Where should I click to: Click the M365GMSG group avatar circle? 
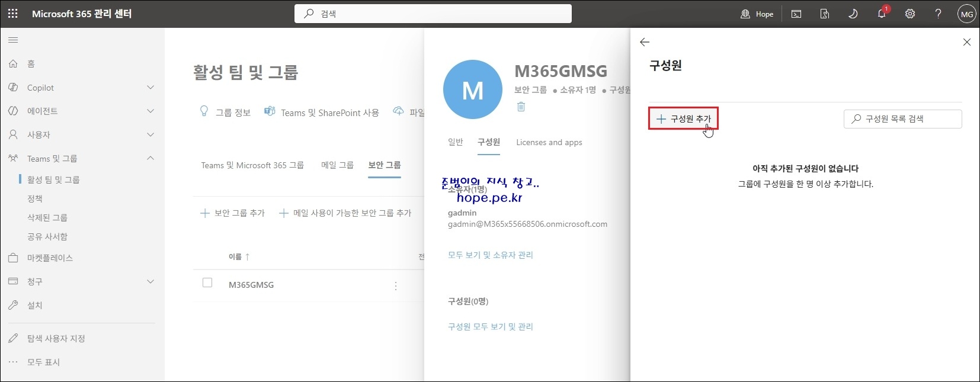[x=472, y=89]
